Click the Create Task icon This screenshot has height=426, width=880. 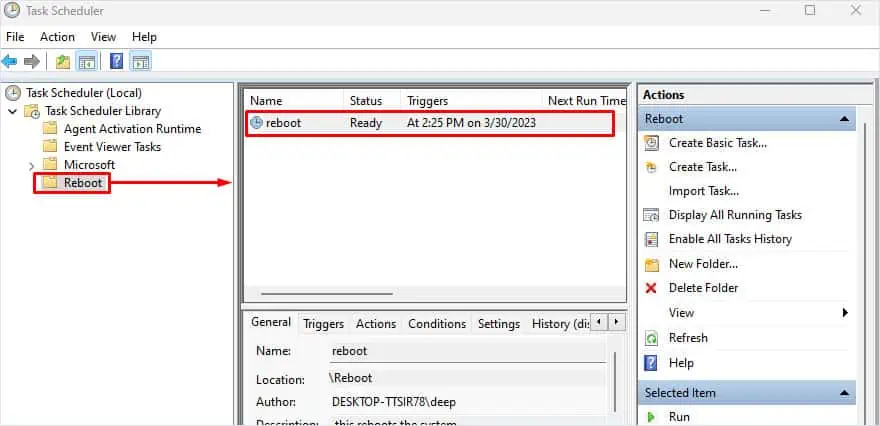[651, 167]
